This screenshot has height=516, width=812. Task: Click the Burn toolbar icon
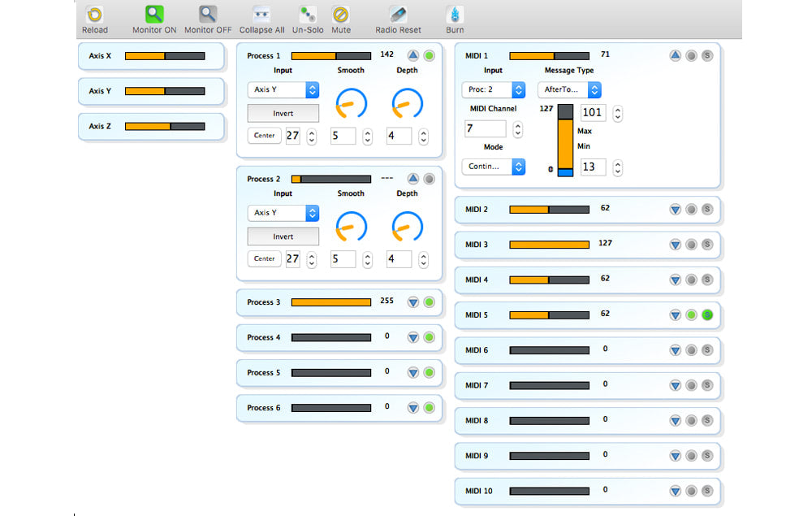455,15
